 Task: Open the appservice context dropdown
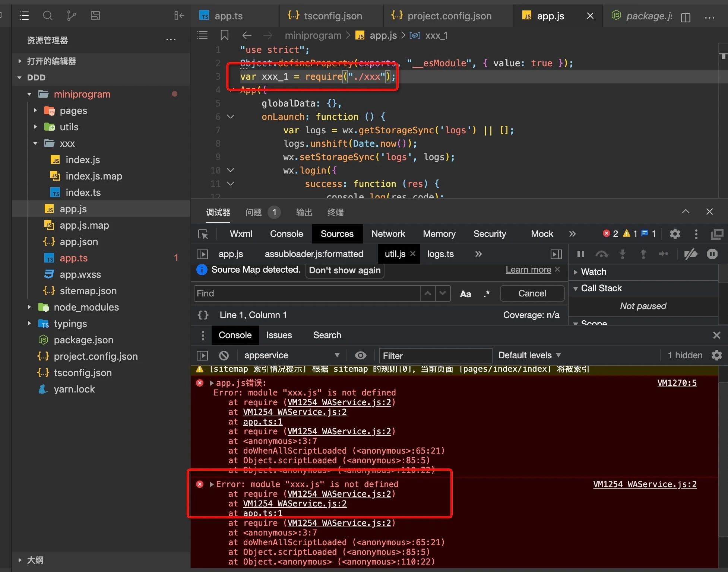click(x=291, y=355)
